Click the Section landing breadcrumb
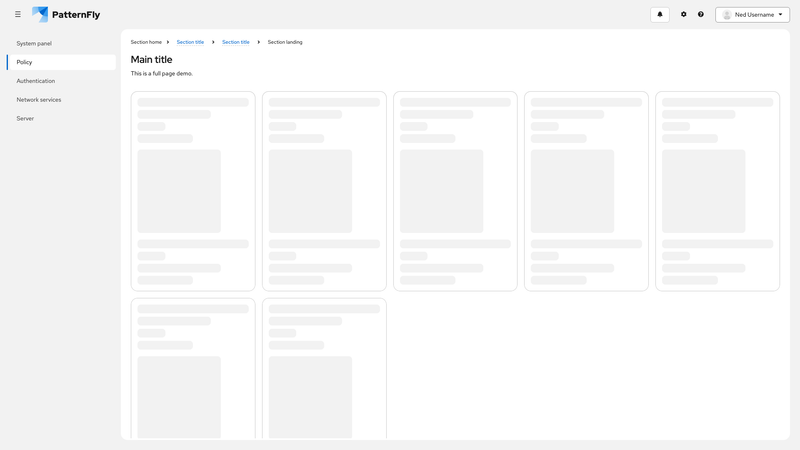Image resolution: width=800 pixels, height=450 pixels. point(285,42)
